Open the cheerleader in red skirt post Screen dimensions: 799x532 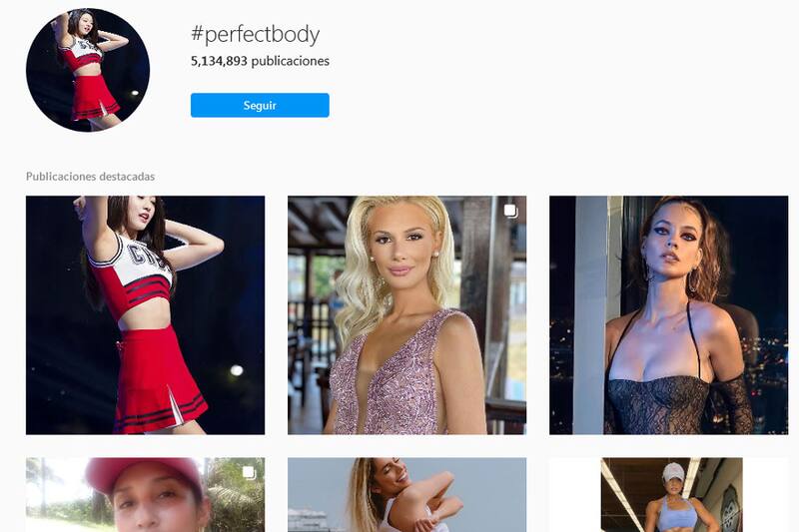(145, 315)
